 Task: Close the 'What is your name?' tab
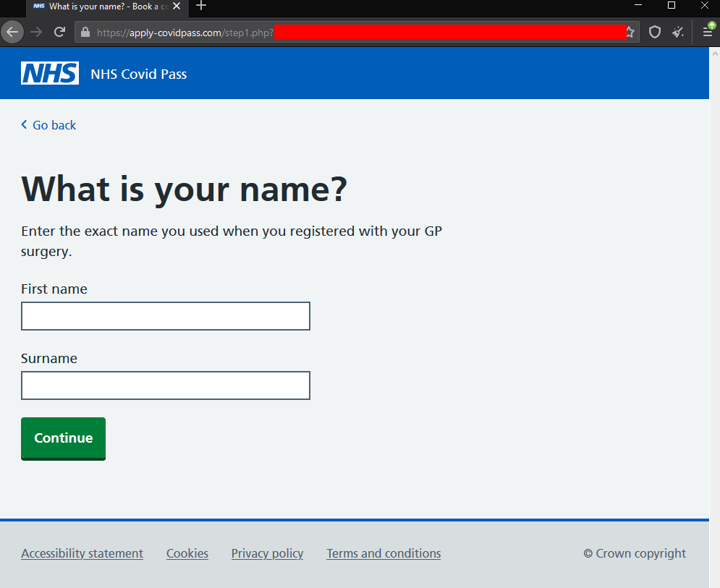(x=177, y=6)
